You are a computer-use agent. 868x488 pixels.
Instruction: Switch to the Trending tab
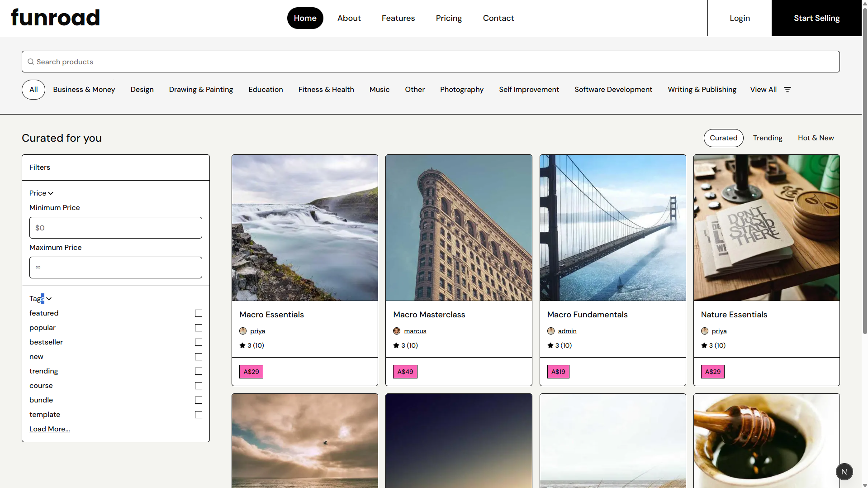tap(768, 138)
